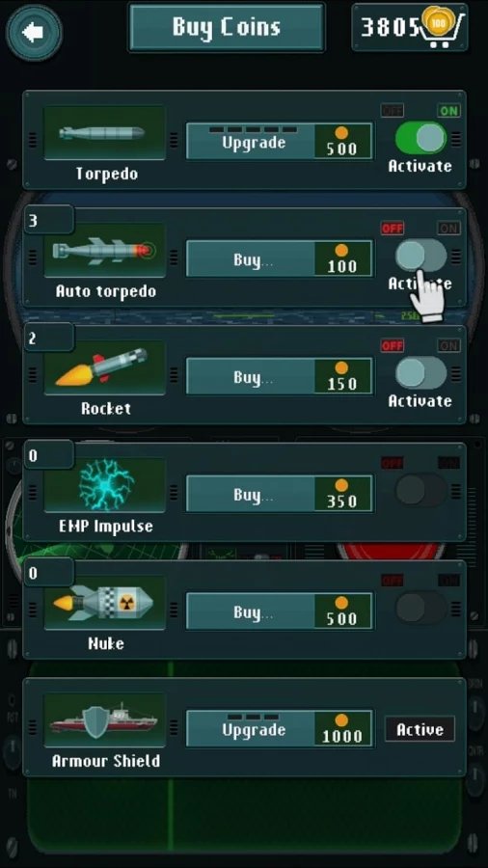
Task: Click the Buy Coins button
Action: (227, 27)
